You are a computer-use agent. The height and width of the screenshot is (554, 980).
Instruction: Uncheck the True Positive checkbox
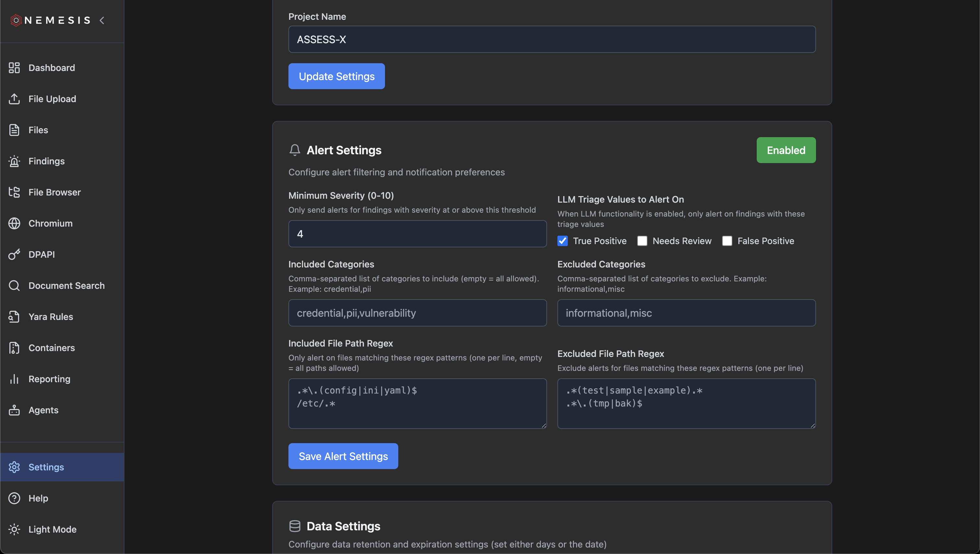(563, 241)
